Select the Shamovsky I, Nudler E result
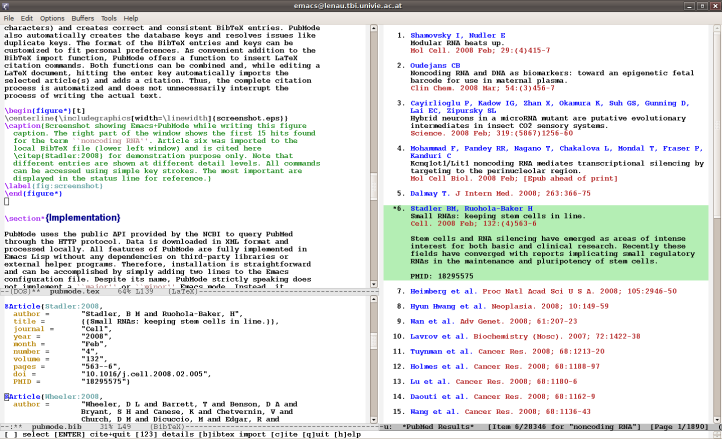This screenshot has height=439, width=722. click(446, 35)
